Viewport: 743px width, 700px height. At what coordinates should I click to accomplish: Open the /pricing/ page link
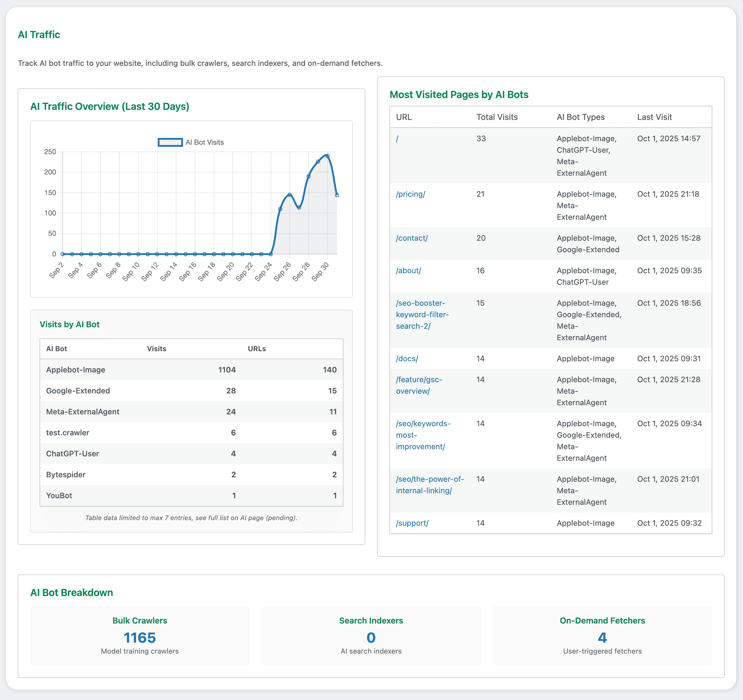pos(410,194)
